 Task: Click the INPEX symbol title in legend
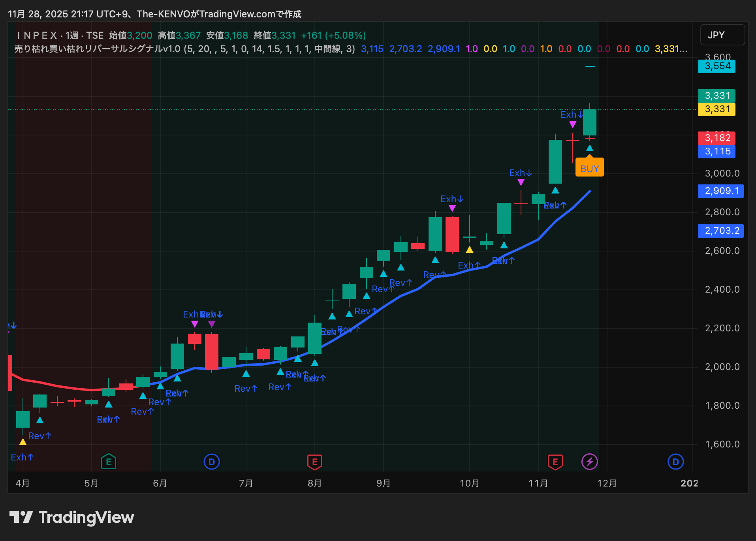(37, 36)
